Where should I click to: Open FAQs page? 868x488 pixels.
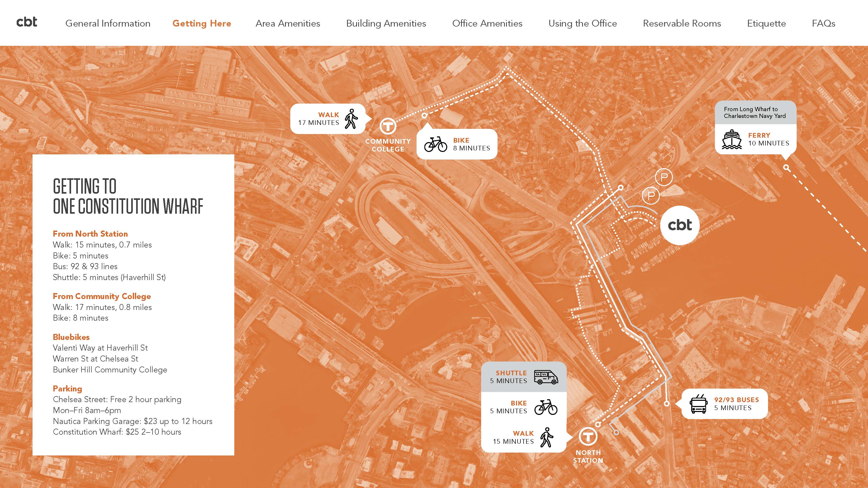823,23
